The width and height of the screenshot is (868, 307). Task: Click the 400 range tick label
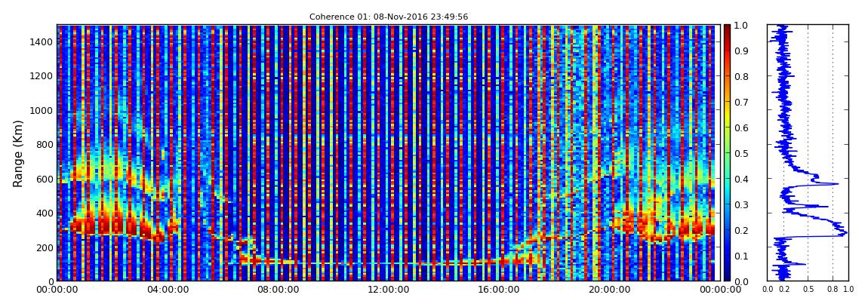pyautogui.click(x=45, y=213)
